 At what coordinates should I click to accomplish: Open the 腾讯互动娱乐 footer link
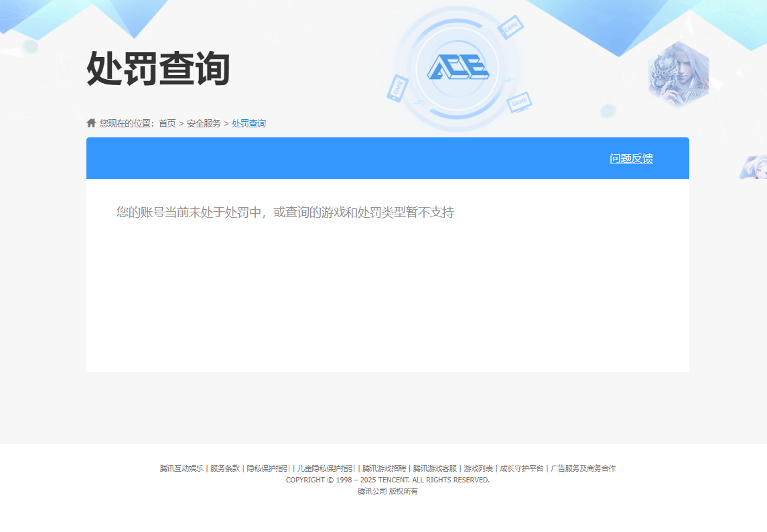182,469
